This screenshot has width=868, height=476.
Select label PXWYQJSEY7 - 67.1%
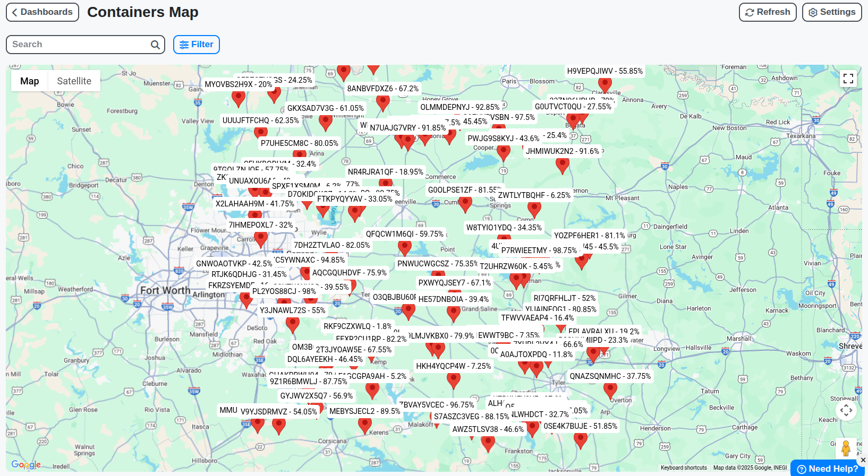point(455,283)
